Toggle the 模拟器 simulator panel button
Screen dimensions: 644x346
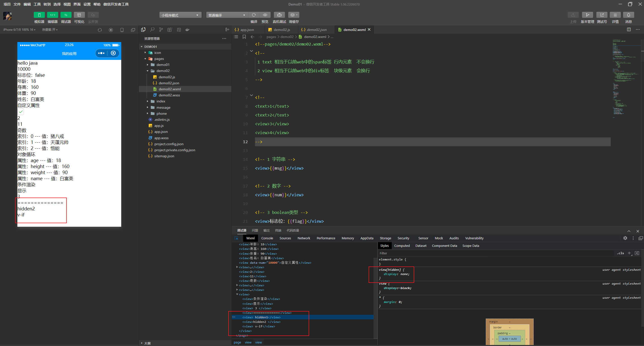click(39, 15)
